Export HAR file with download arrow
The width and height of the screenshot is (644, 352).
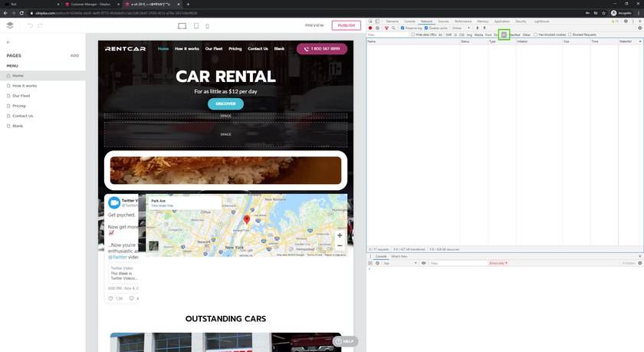[485, 28]
